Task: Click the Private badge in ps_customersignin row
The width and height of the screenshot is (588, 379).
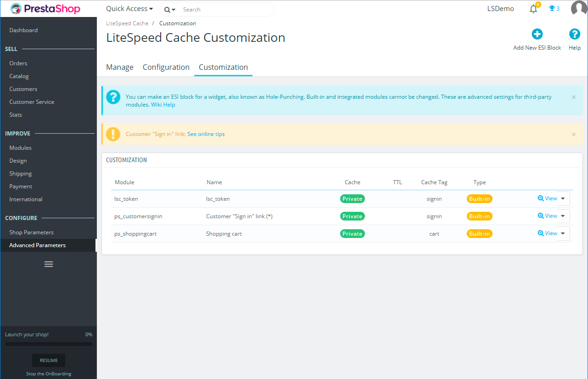Action: click(353, 216)
